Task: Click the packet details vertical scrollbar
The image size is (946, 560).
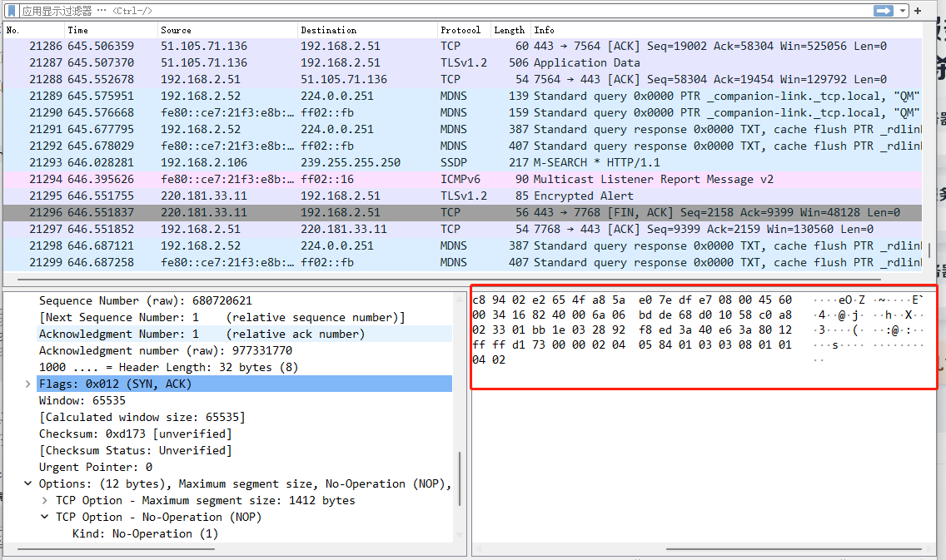Action: pyautogui.click(x=460, y=478)
